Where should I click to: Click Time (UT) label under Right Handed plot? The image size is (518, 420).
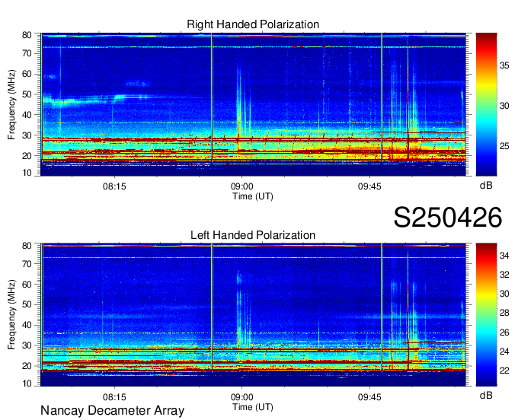[253, 196]
